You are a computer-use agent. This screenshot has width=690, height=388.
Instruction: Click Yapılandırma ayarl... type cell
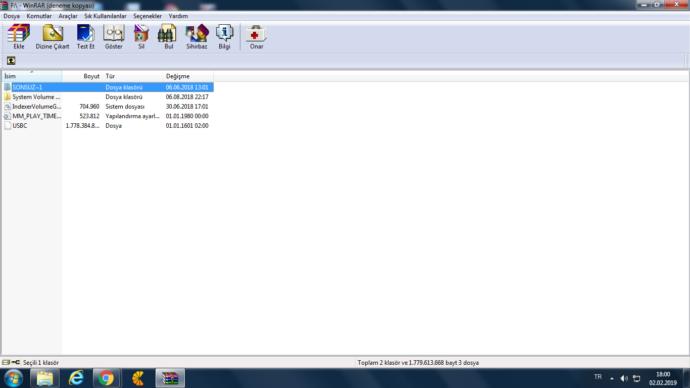point(132,116)
